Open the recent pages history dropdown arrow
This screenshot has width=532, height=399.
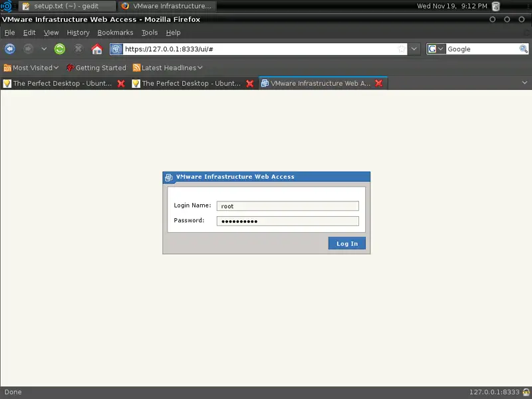click(x=44, y=49)
